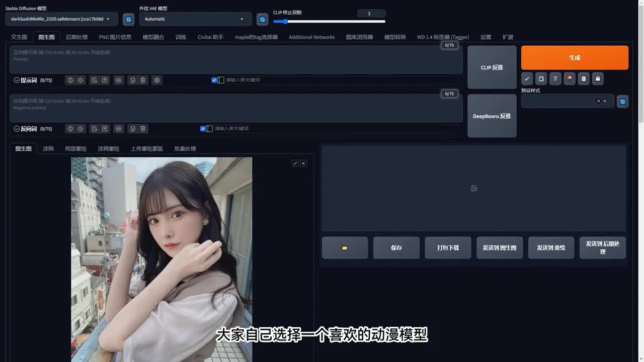Remove the uploaded image with the X icon

[303, 163]
